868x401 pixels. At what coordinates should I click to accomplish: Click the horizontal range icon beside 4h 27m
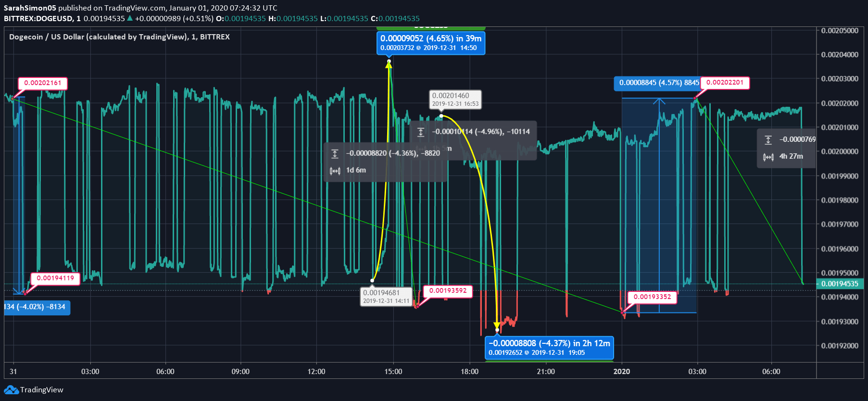click(768, 157)
